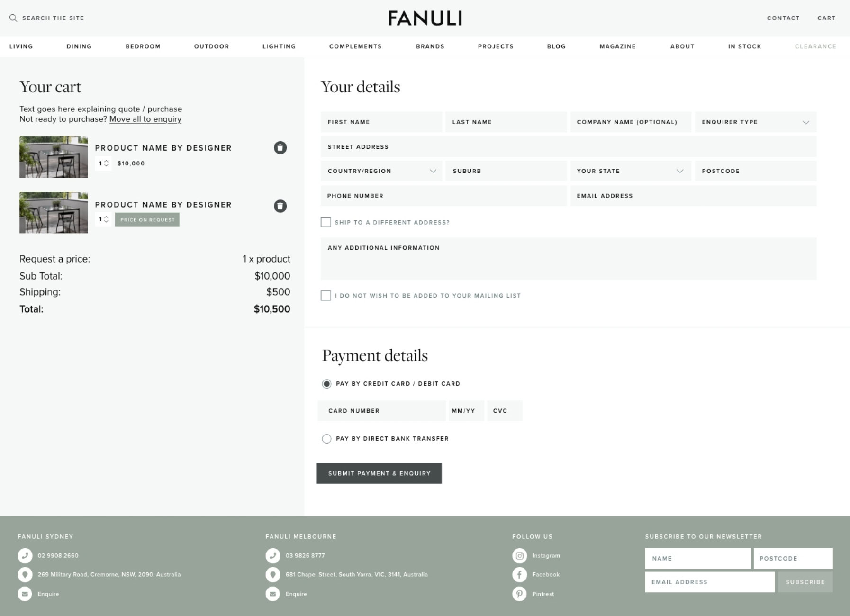
Task: Expand the Country/Region dropdown
Action: click(x=381, y=171)
